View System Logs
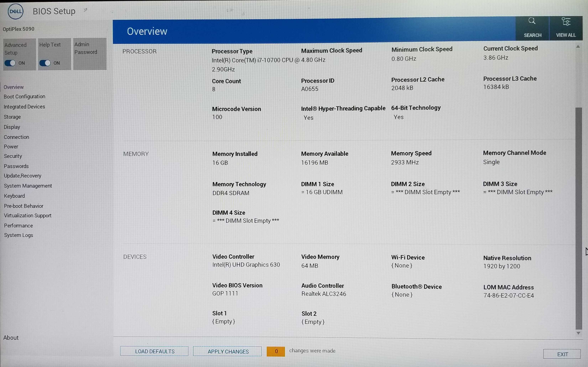588x367 pixels. pyautogui.click(x=19, y=235)
